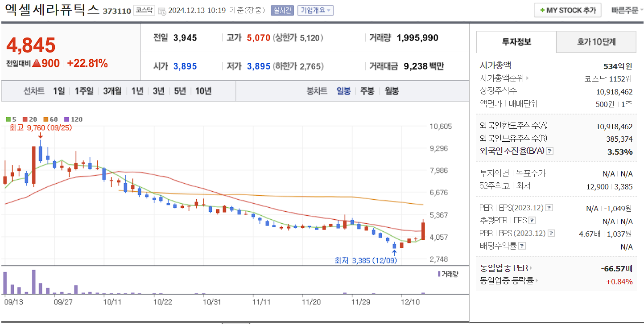Expand the 기업개요 dropdown
The height and width of the screenshot is (324, 644).
[315, 10]
